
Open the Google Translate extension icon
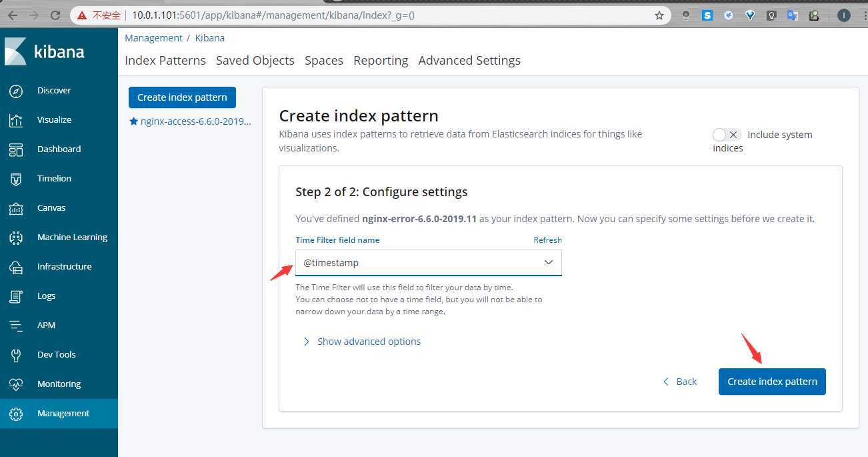click(x=793, y=15)
